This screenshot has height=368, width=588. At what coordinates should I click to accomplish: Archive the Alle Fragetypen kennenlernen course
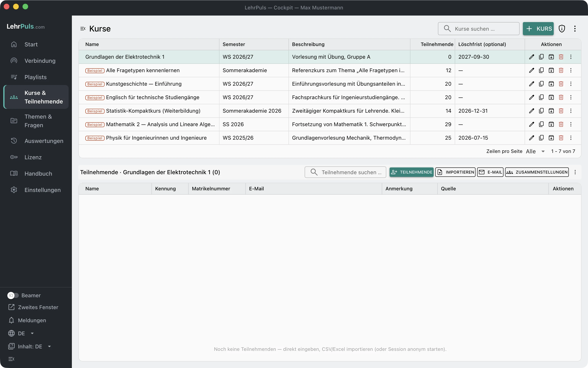(x=551, y=71)
